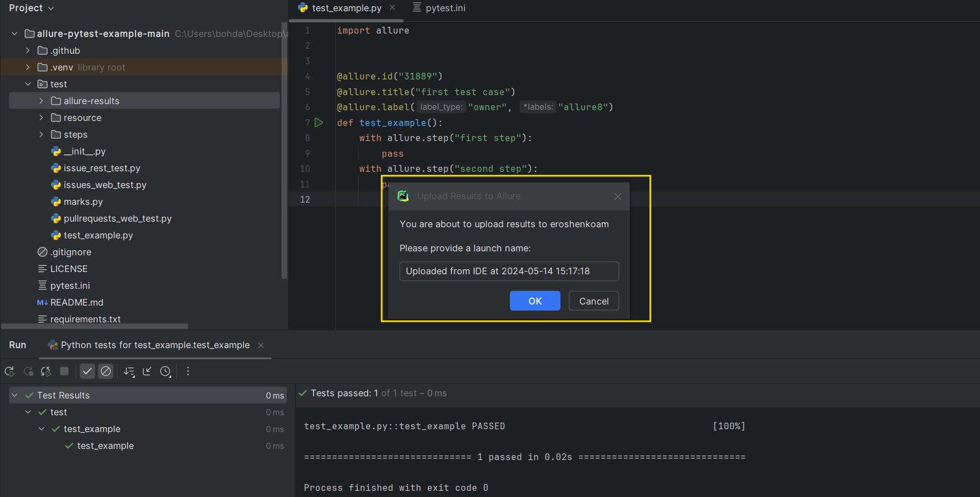Click the project tree horizontal scrollbar
The image size is (980, 497).
pos(95,326)
